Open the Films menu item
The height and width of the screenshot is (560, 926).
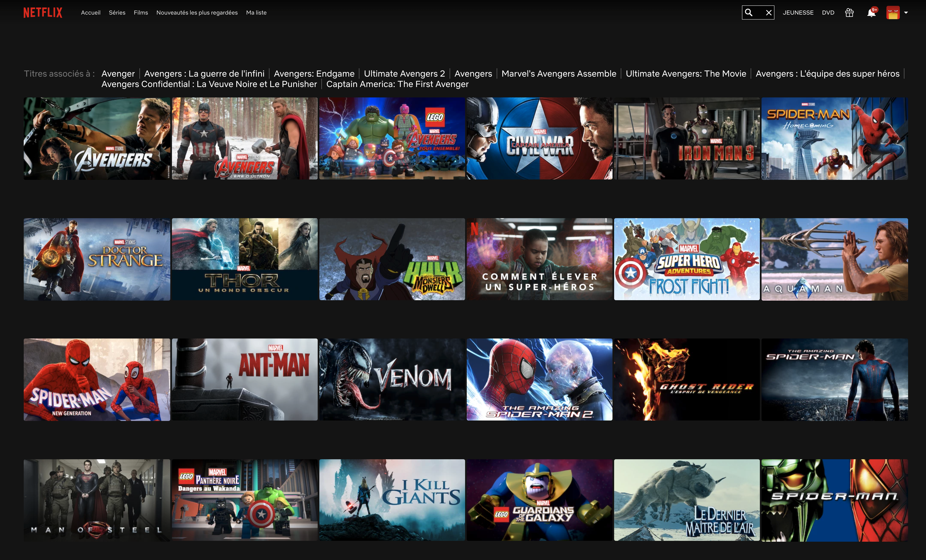[141, 12]
